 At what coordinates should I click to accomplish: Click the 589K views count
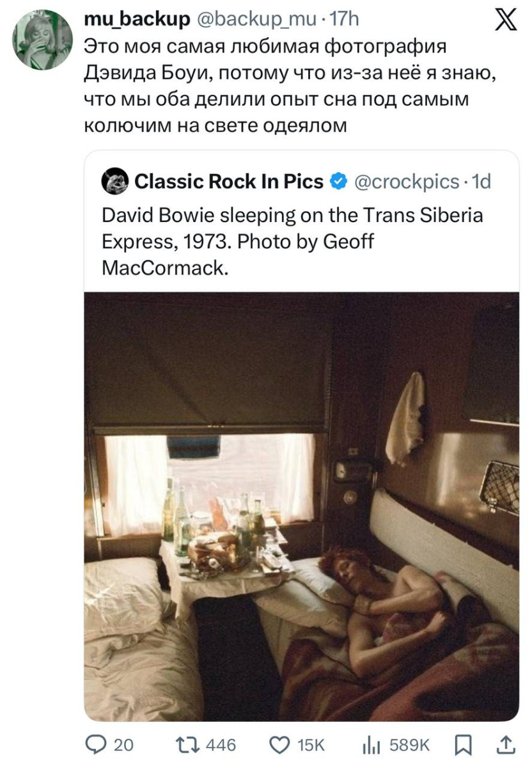410,744
